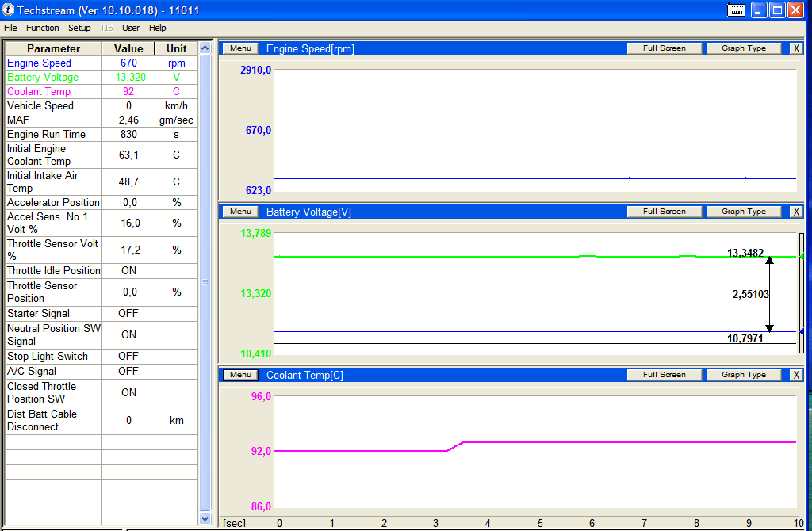This screenshot has width=812, height=531.
Task: Select the Engine Run Time parameter
Action: pyautogui.click(x=101, y=135)
